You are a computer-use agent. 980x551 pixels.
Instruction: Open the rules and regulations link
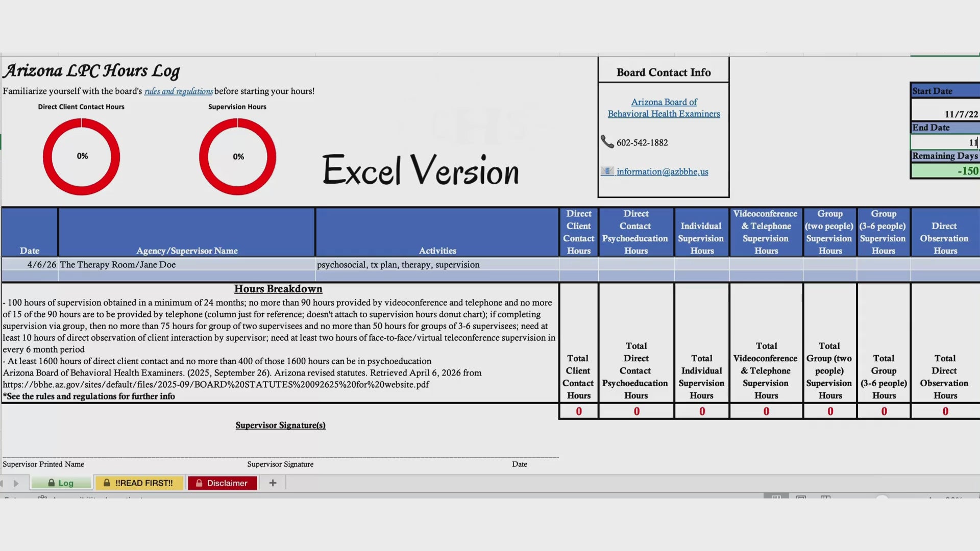[178, 91]
